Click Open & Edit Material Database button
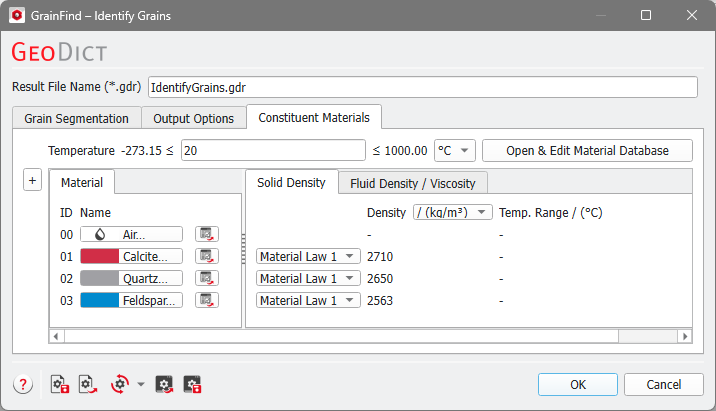Viewport: 716px width, 411px height. coord(587,150)
